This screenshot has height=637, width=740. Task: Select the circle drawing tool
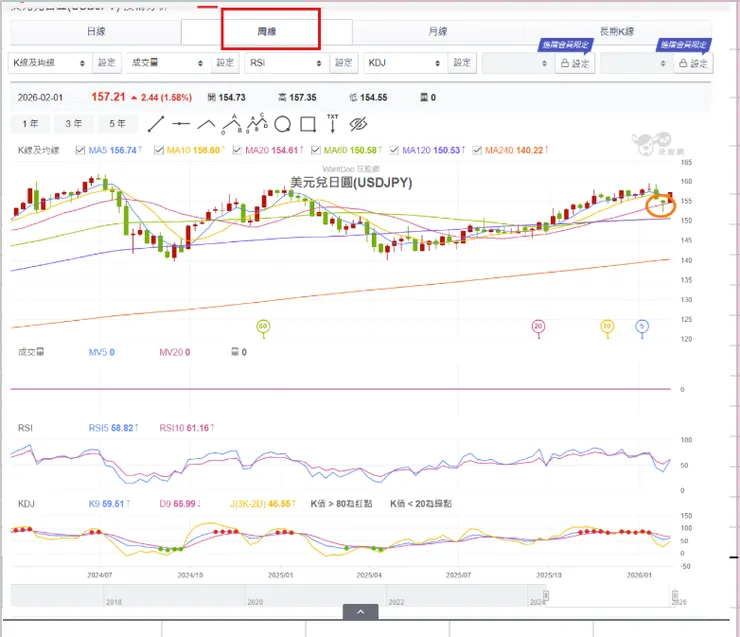[x=282, y=125]
